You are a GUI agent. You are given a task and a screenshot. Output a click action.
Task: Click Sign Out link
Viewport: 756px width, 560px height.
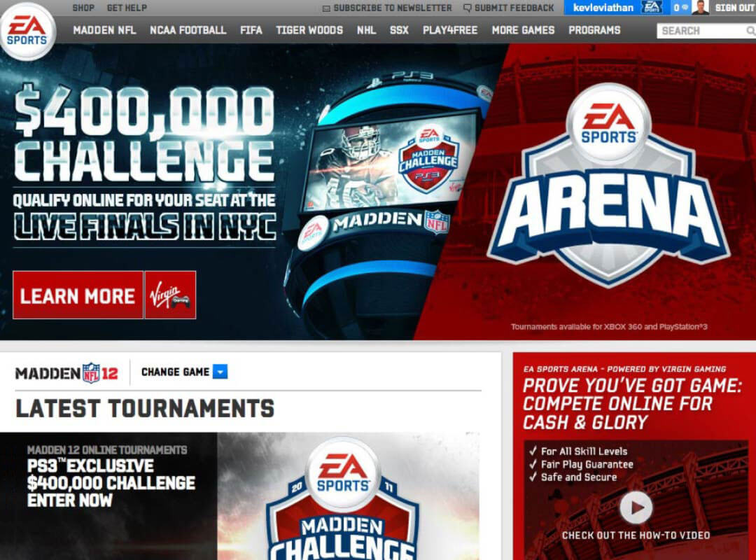(734, 8)
